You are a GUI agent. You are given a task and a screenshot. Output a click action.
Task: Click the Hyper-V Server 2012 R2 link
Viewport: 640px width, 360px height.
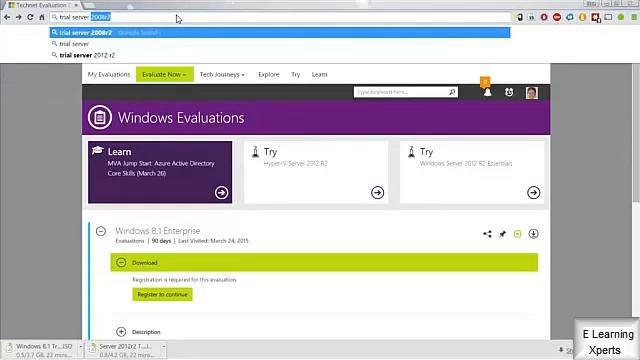point(296,163)
